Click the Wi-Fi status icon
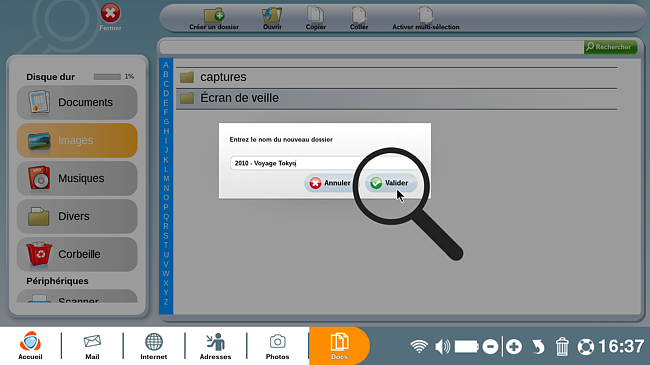Screen dimensions: 650x365 tap(419, 346)
